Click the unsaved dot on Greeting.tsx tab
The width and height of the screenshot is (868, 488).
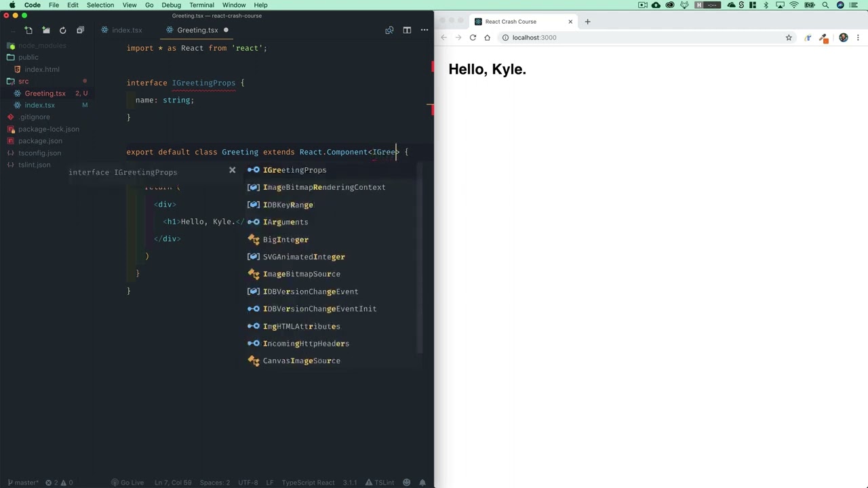pos(226,30)
